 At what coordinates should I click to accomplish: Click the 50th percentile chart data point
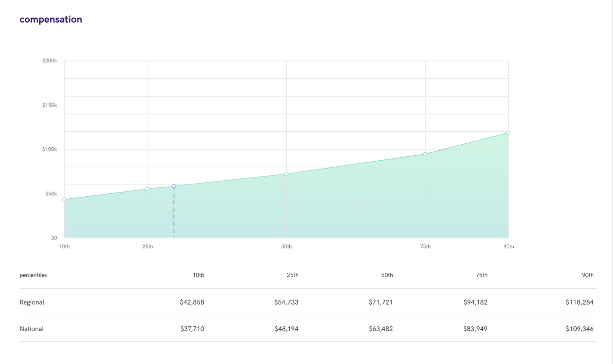[x=286, y=174]
